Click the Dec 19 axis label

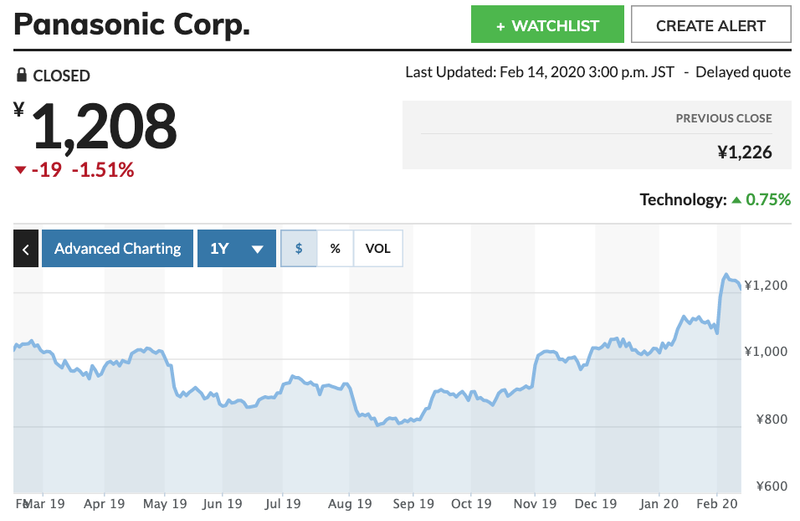coord(595,504)
